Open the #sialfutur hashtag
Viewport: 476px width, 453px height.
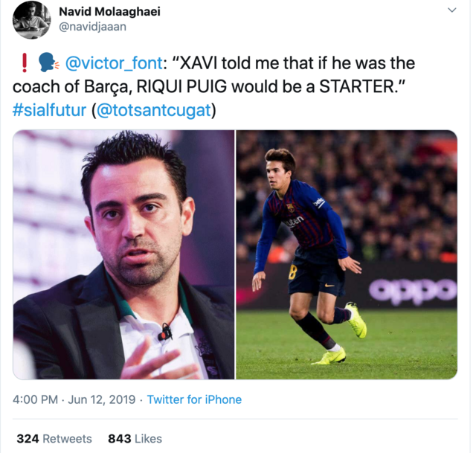[50, 110]
